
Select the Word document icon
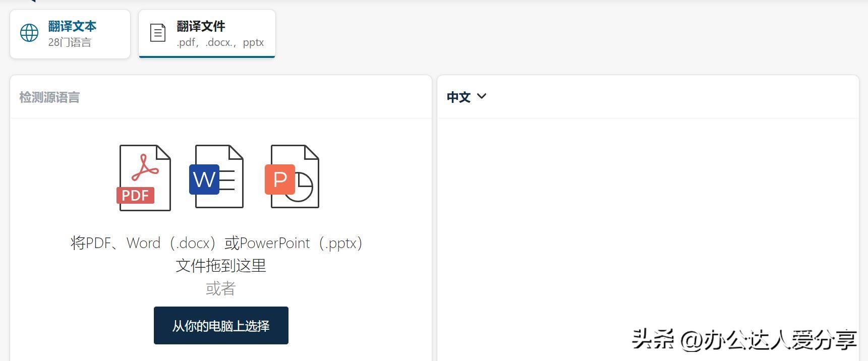tap(217, 176)
